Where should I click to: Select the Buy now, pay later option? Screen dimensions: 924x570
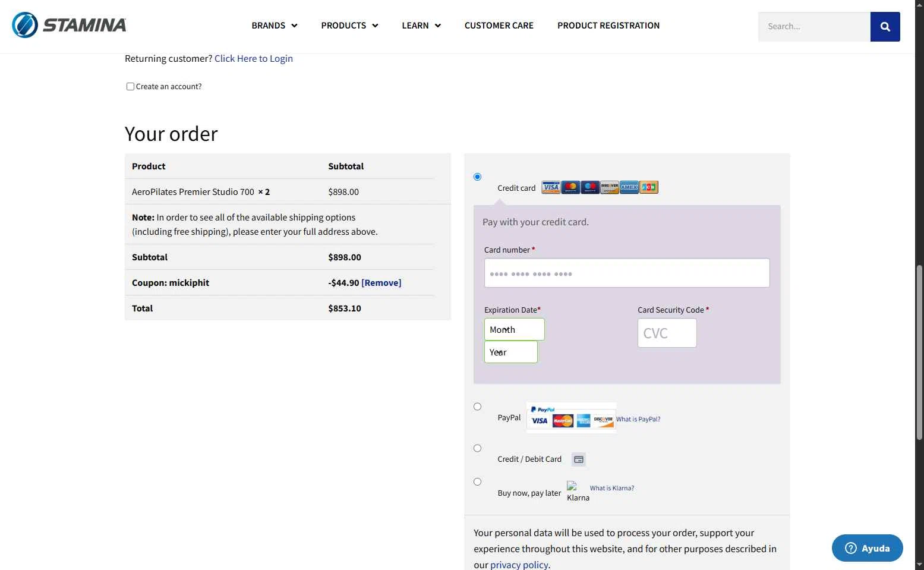[x=477, y=482]
